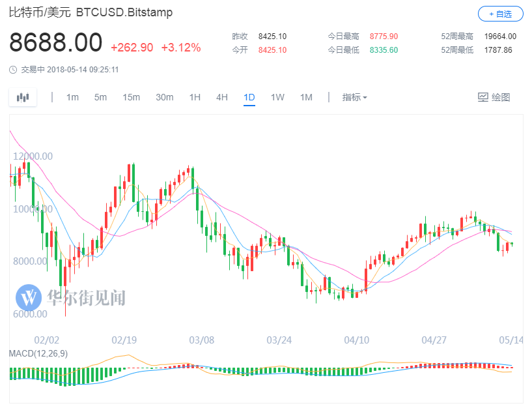Click the Wallstreetcn watermark logo
The image size is (532, 410).
pos(29,299)
